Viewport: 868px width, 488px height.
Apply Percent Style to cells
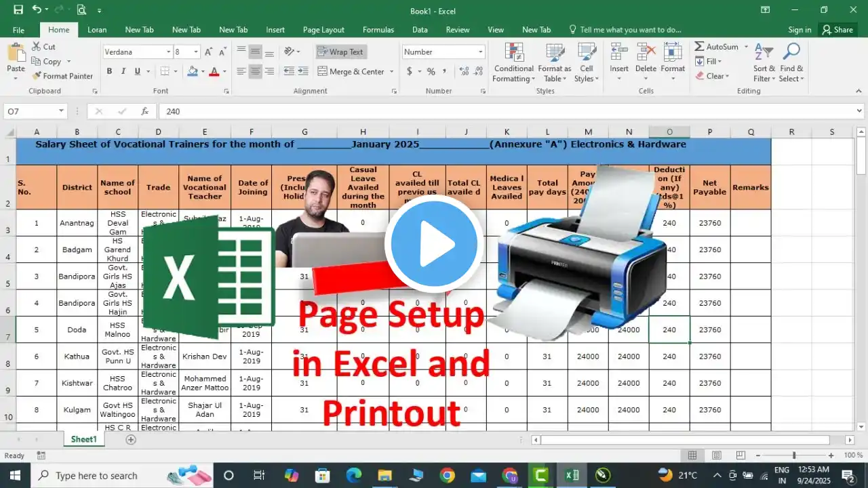[431, 71]
